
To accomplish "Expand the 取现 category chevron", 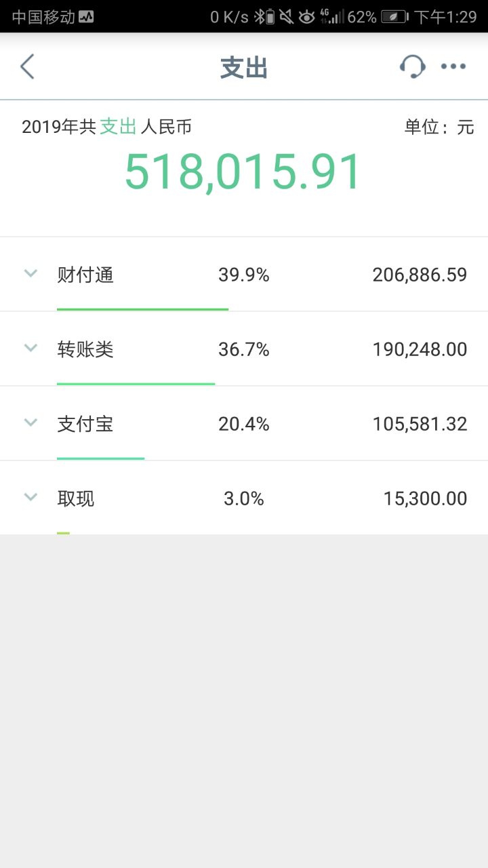I will [30, 497].
